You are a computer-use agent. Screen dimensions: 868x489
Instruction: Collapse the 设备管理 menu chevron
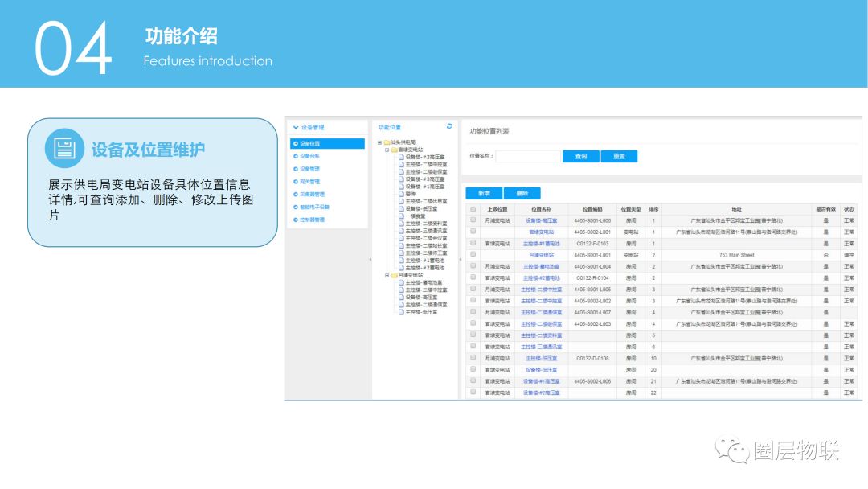tap(296, 127)
